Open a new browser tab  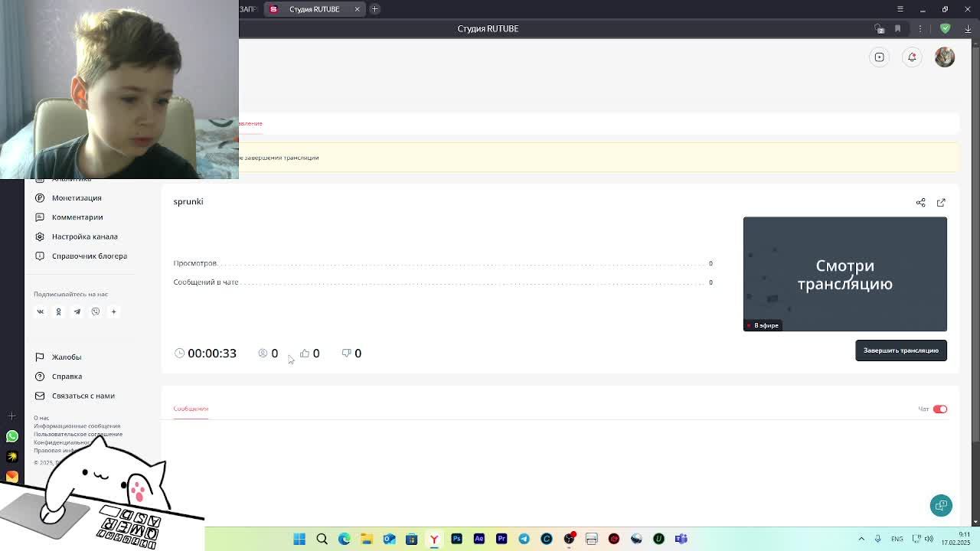(374, 9)
